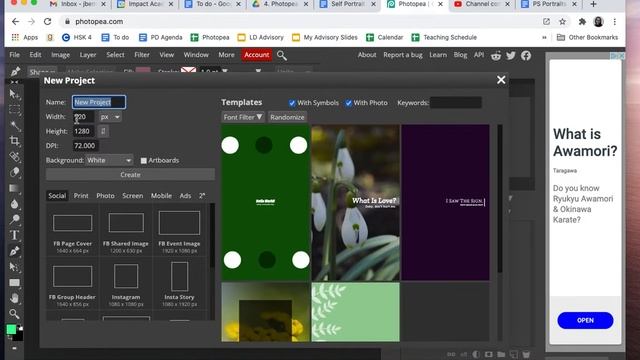Viewport: 640px width, 360px height.
Task: Select the Pen tool in the left toolbar
Action: tap(14, 251)
